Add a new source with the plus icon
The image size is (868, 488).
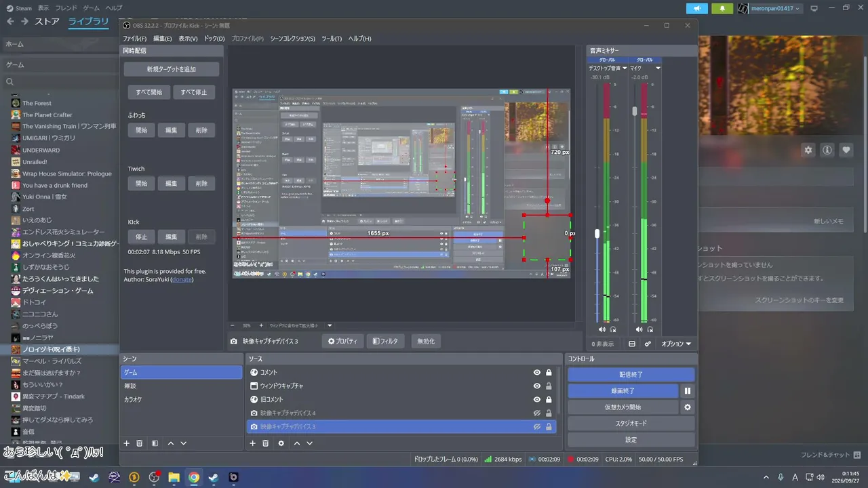click(x=253, y=443)
